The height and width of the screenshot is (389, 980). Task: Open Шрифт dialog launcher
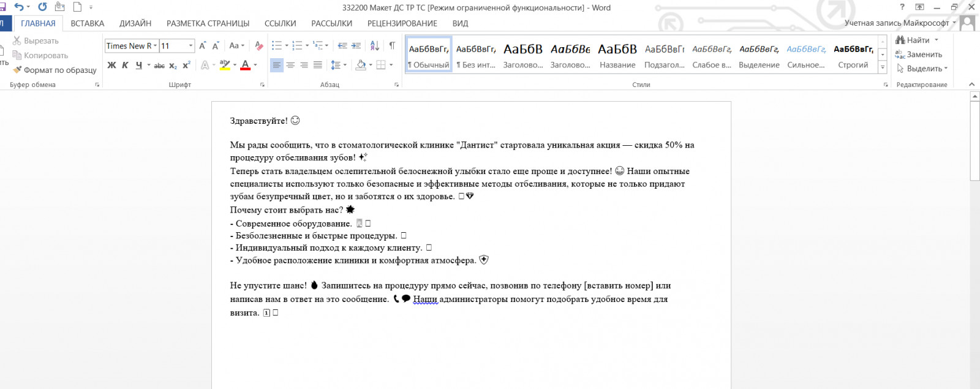pyautogui.click(x=263, y=85)
